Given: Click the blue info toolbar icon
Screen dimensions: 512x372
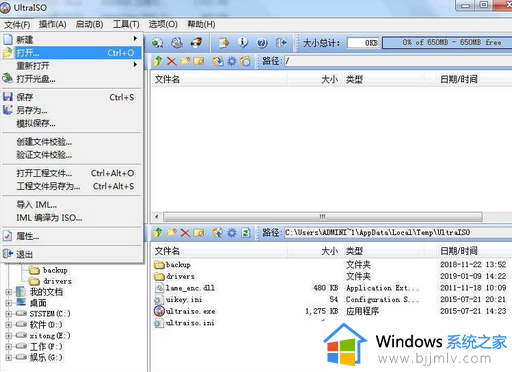Looking at the screenshot, I should tap(243, 43).
